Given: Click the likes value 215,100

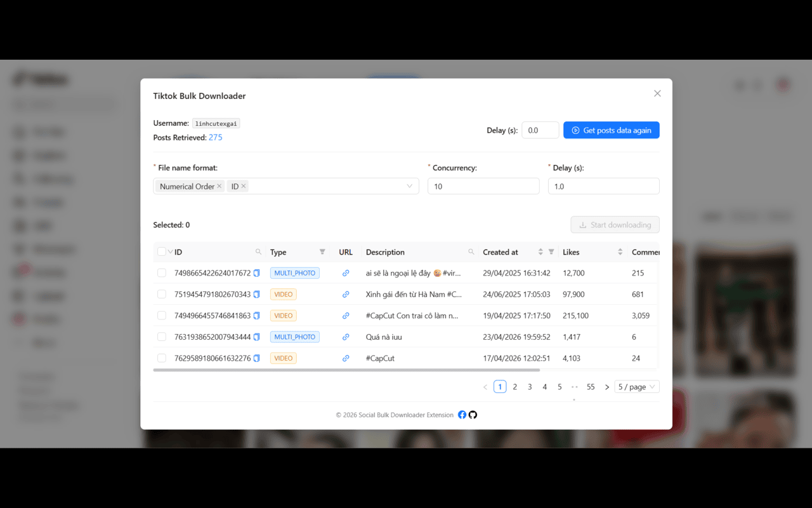Looking at the screenshot, I should pos(575,316).
